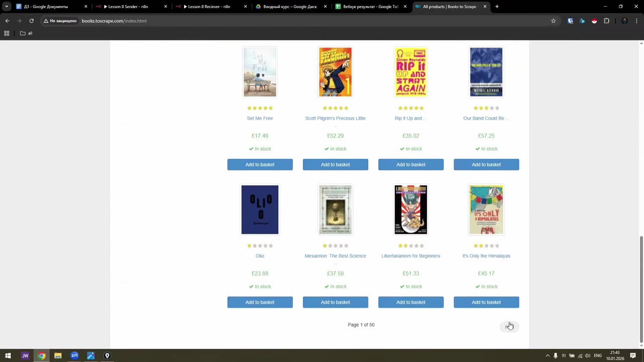
Task: Switch to the Lesson 8 Reciever n8n tab
Action: pyautogui.click(x=211, y=7)
